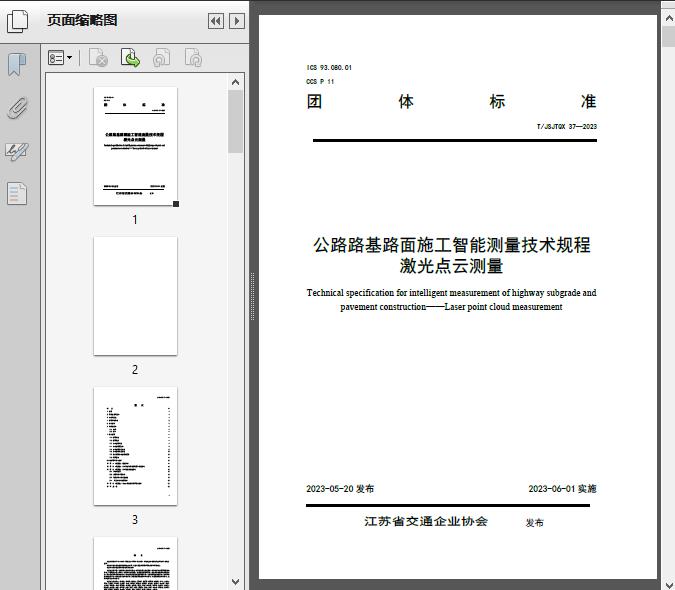Open the signatures panel
This screenshot has width=675, height=590.
[x=17, y=151]
